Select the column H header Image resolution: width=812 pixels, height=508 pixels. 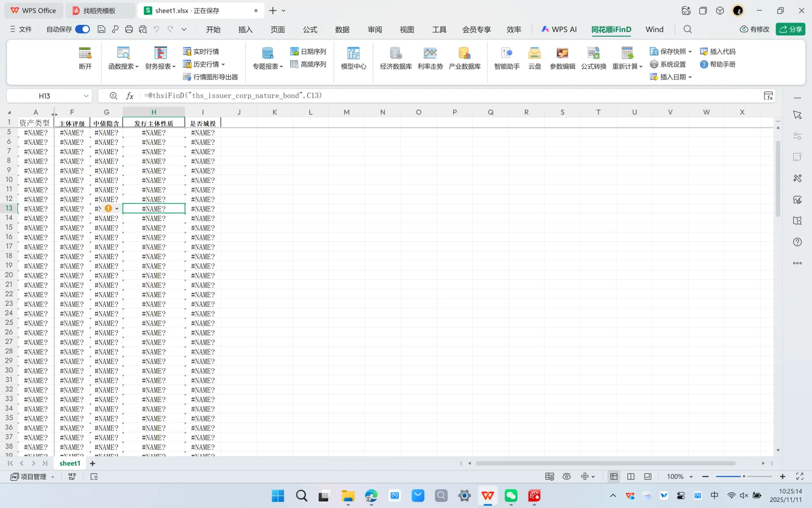pyautogui.click(x=154, y=112)
